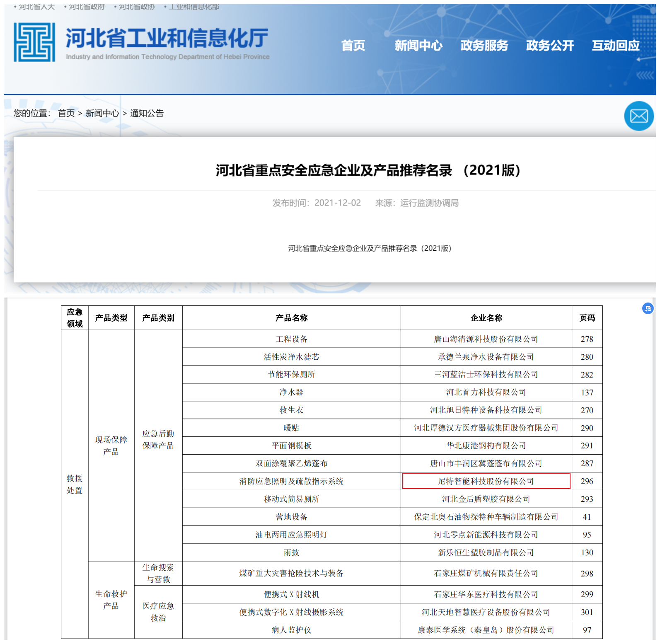Screen dimensions: 660x644
Task: Click 新闻中心 in the breadcrumb path
Action: [102, 113]
